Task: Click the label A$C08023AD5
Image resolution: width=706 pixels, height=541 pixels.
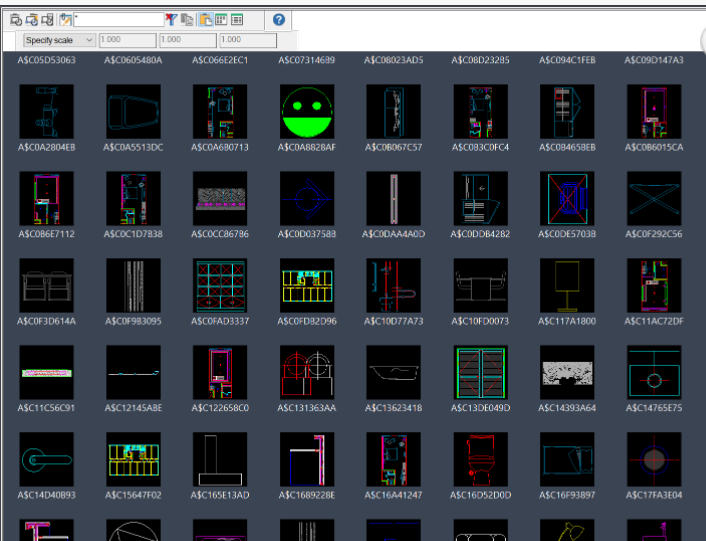Action: 394,60
